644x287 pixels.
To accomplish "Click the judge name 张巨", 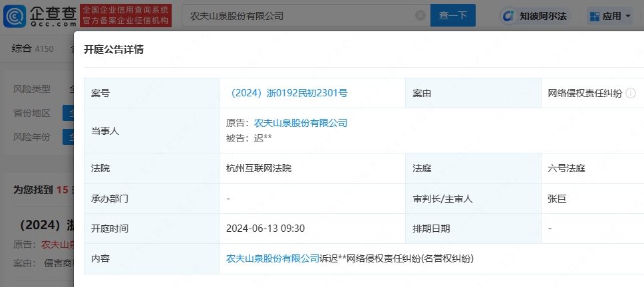I will tap(557, 199).
